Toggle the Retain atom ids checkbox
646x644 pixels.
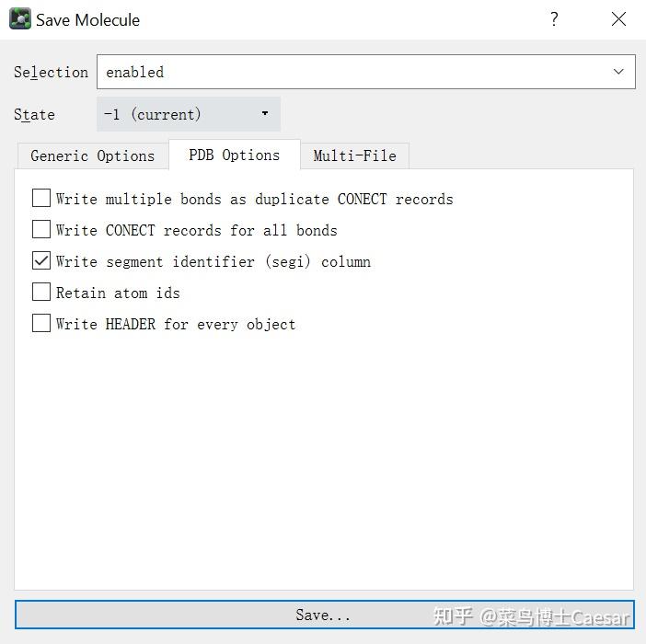(x=41, y=293)
